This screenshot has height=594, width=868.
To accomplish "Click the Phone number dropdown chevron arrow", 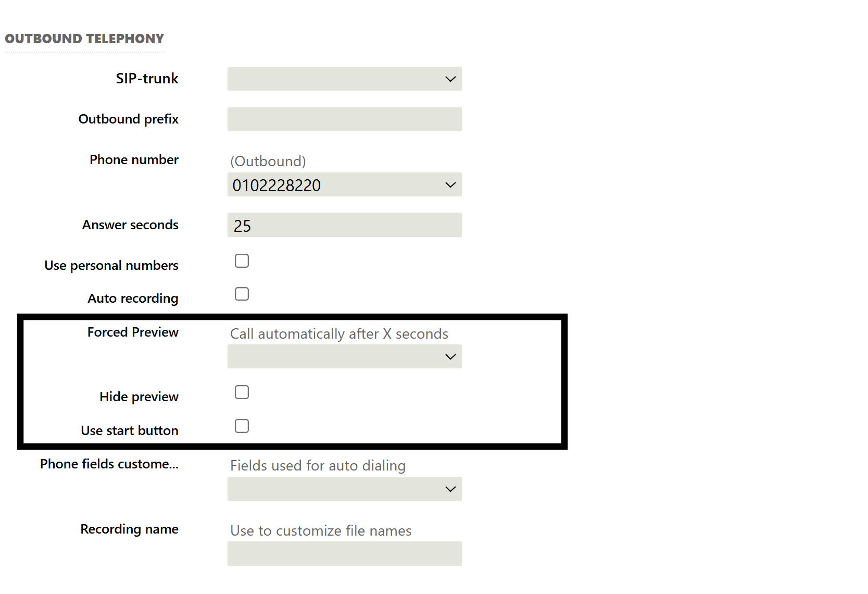I will (x=450, y=185).
